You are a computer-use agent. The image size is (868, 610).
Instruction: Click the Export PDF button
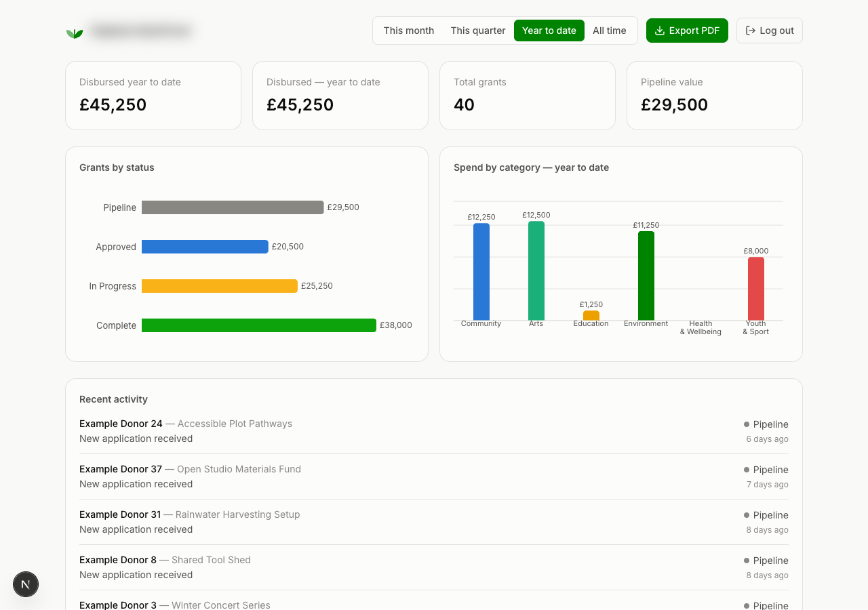pos(687,30)
